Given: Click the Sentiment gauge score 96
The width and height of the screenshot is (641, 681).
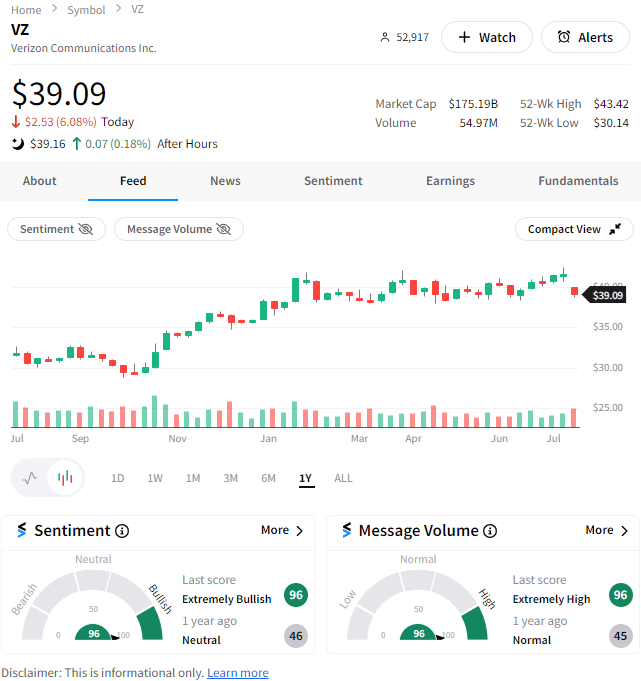Looking at the screenshot, I should (94, 634).
